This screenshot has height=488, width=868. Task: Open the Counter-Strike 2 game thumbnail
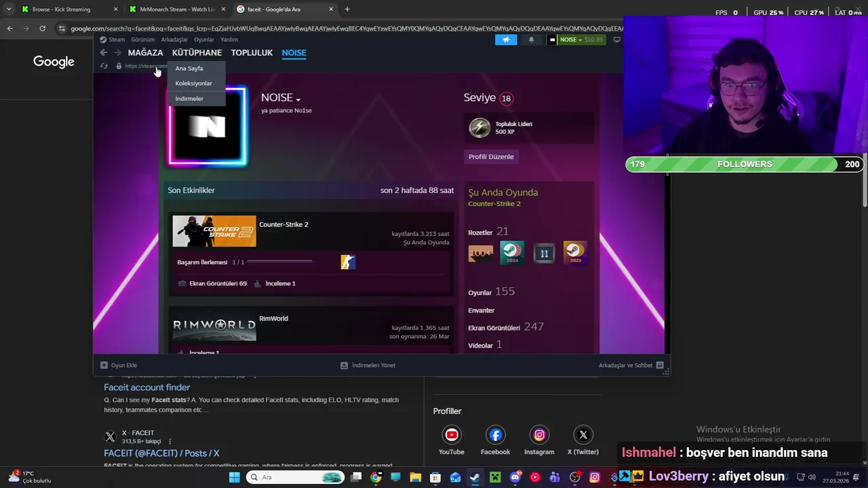tap(214, 231)
